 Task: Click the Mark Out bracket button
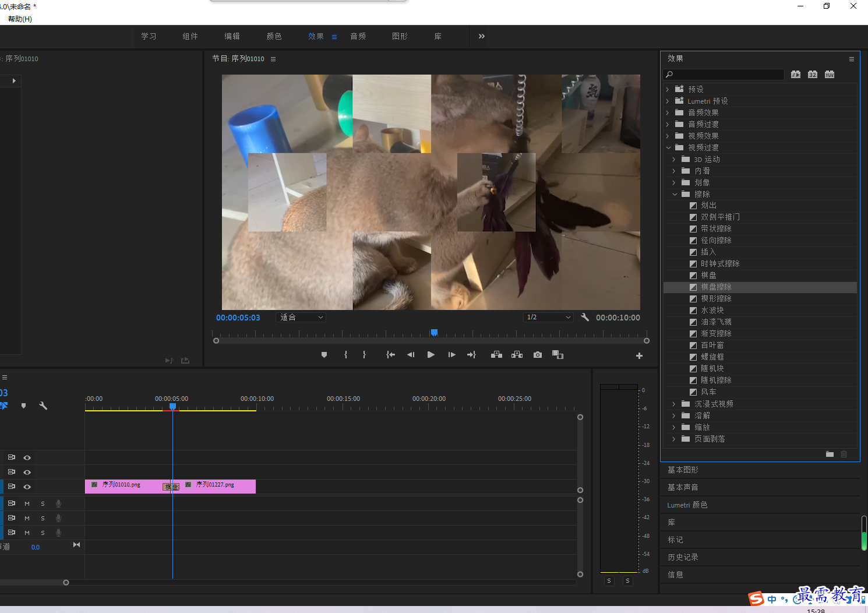(364, 355)
